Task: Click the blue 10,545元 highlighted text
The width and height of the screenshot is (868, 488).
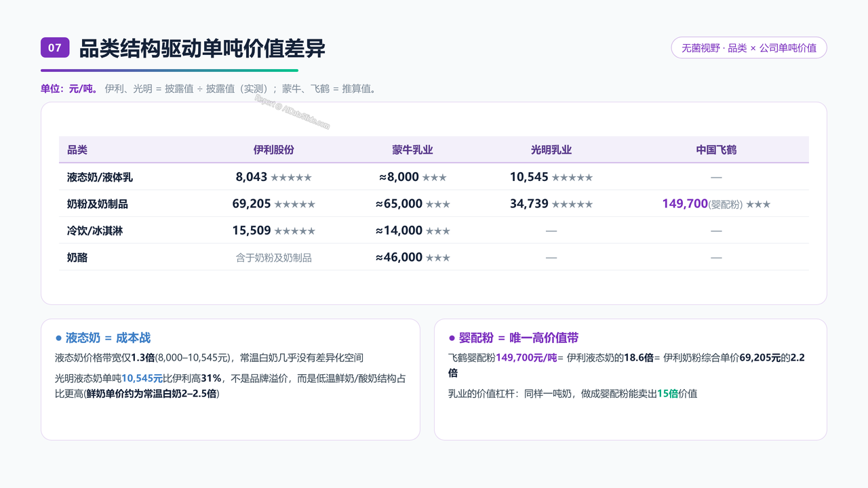Action: pos(142,378)
